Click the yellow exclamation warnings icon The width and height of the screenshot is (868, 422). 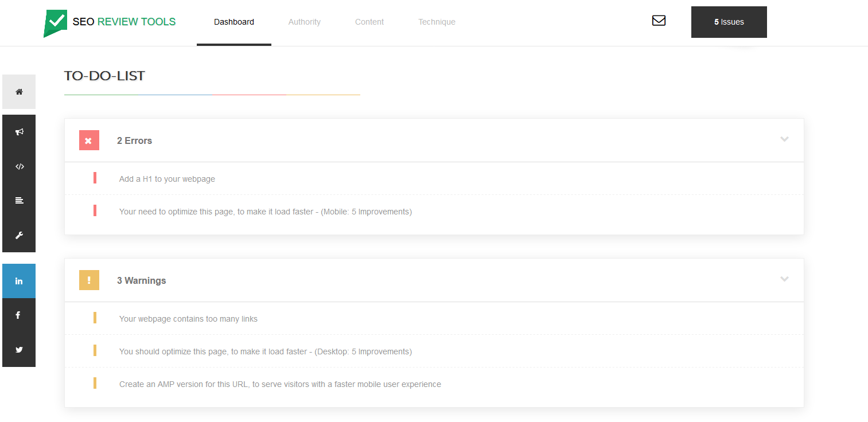(89, 280)
